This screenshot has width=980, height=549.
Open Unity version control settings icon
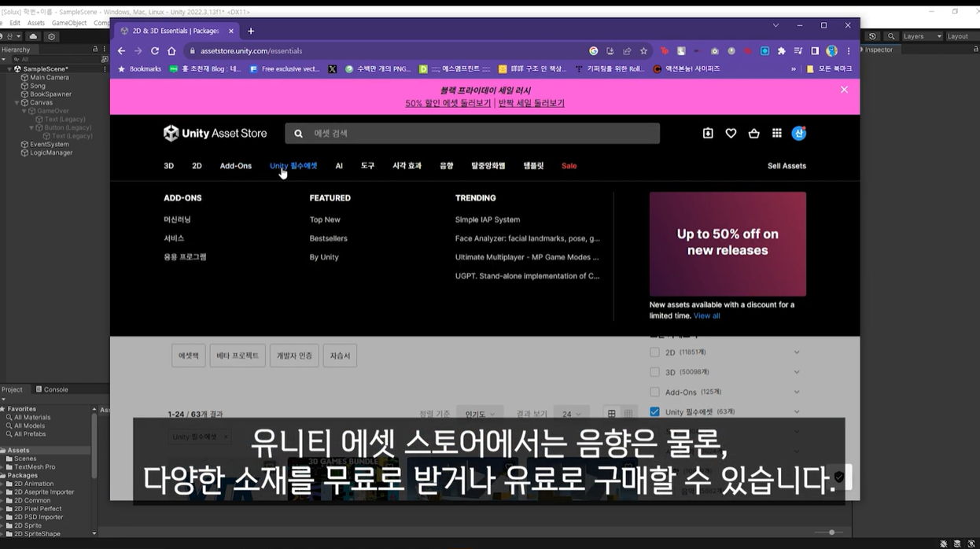click(x=52, y=36)
